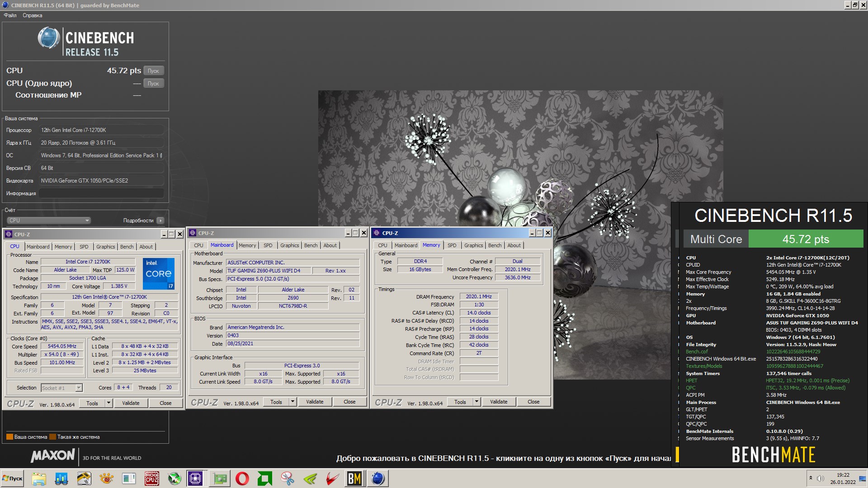The image size is (868, 488).
Task: Click CPU-Z icon in middle window title bar
Action: point(193,233)
